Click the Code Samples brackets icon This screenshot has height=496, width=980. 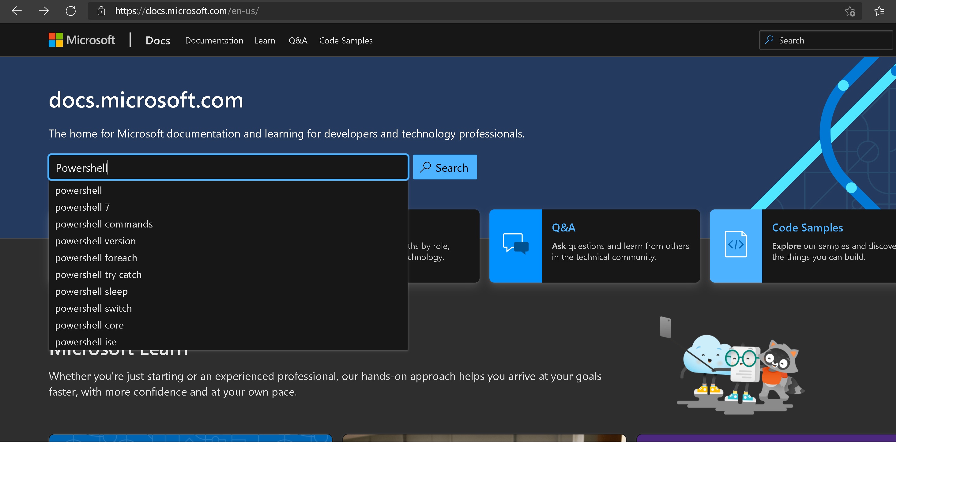(x=735, y=245)
